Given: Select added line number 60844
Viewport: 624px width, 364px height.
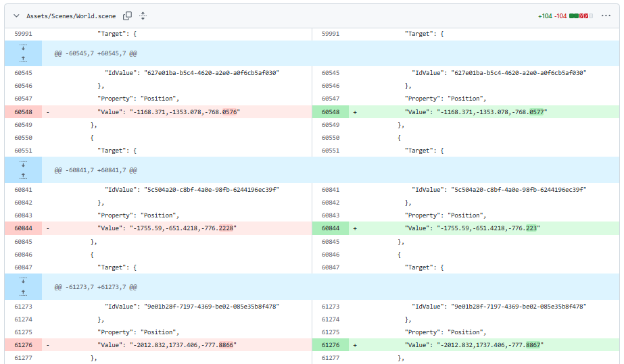Looking at the screenshot, I should [x=331, y=229].
